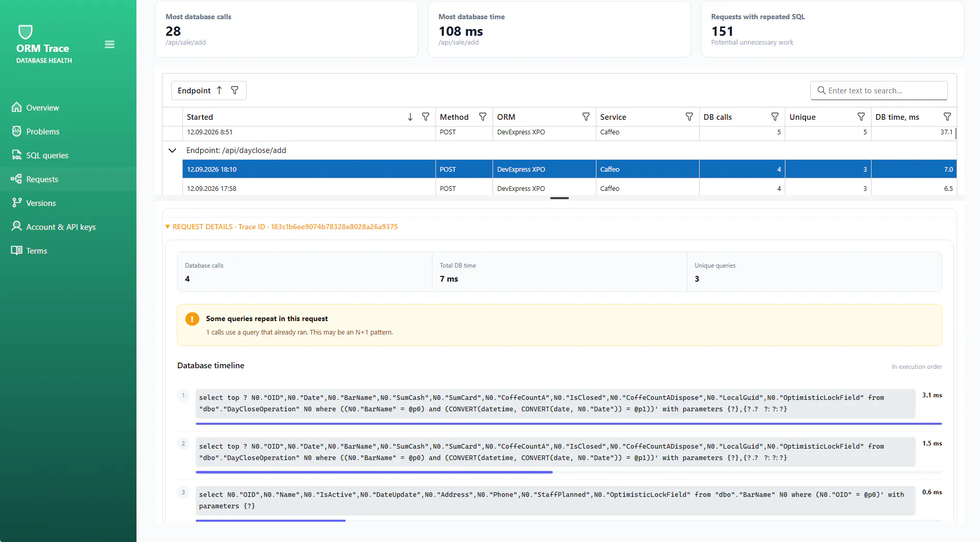980x542 pixels.
Task: Go to SQL queries page
Action: [68, 155]
